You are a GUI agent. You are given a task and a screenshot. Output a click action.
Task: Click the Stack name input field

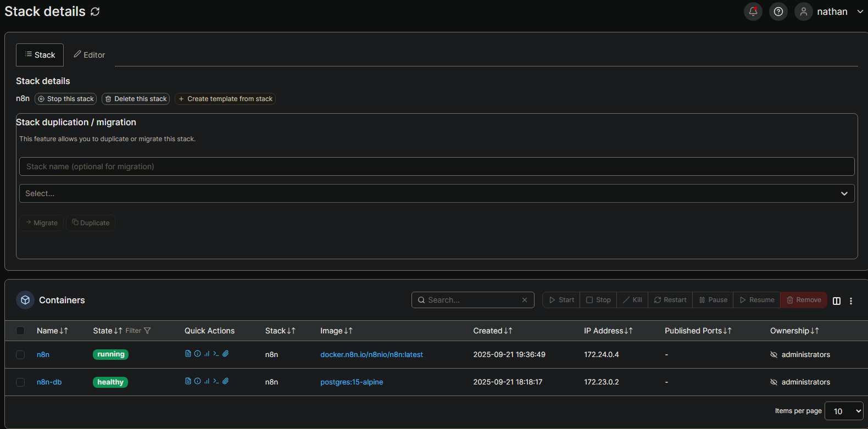pos(437,166)
